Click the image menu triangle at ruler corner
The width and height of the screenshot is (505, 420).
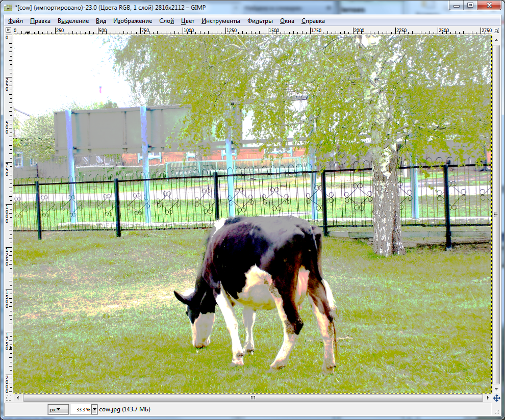(8, 30)
